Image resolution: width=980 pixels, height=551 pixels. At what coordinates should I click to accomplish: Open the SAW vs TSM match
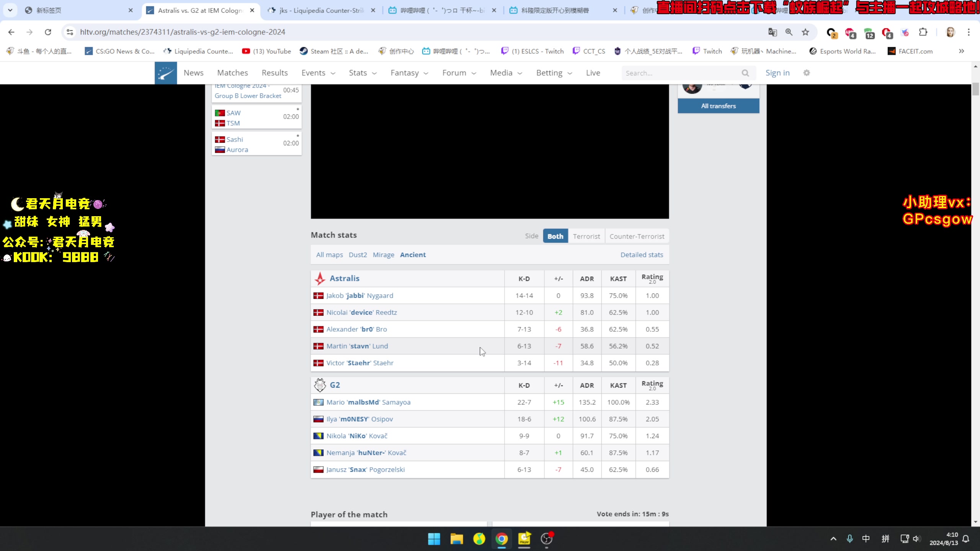256,118
